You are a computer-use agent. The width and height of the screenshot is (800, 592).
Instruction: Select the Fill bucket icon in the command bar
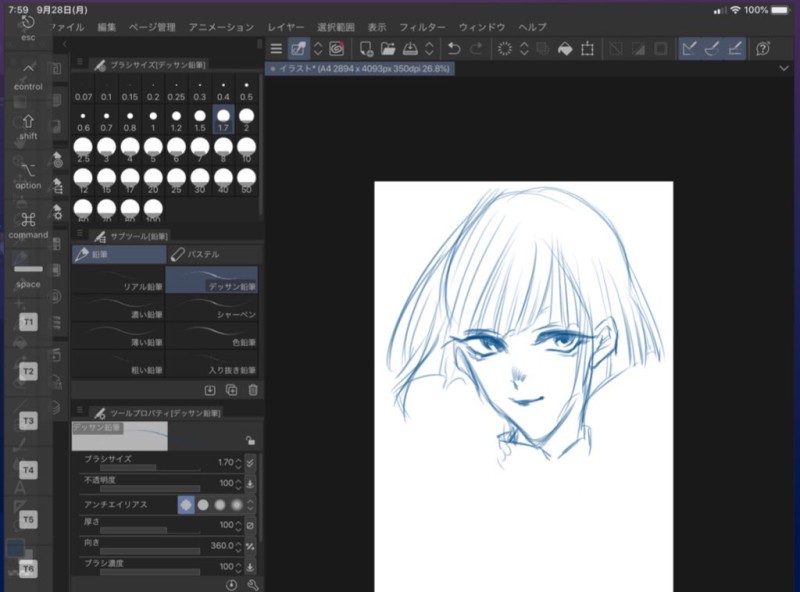point(565,48)
